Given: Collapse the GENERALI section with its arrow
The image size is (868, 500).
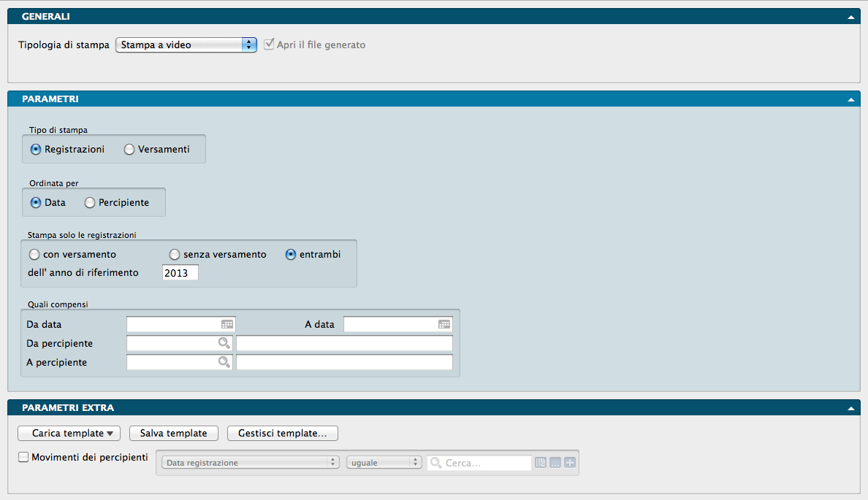Looking at the screenshot, I should coord(850,16).
